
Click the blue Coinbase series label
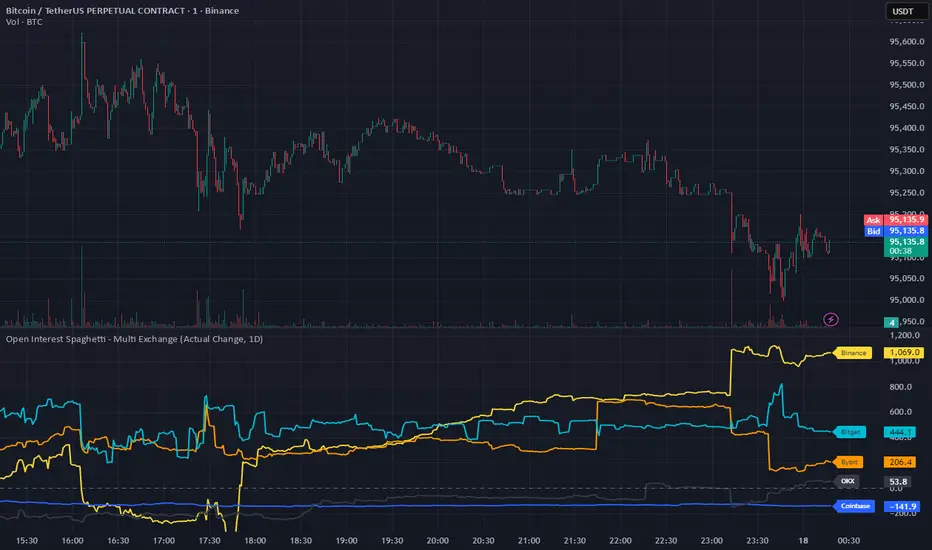(x=855, y=506)
